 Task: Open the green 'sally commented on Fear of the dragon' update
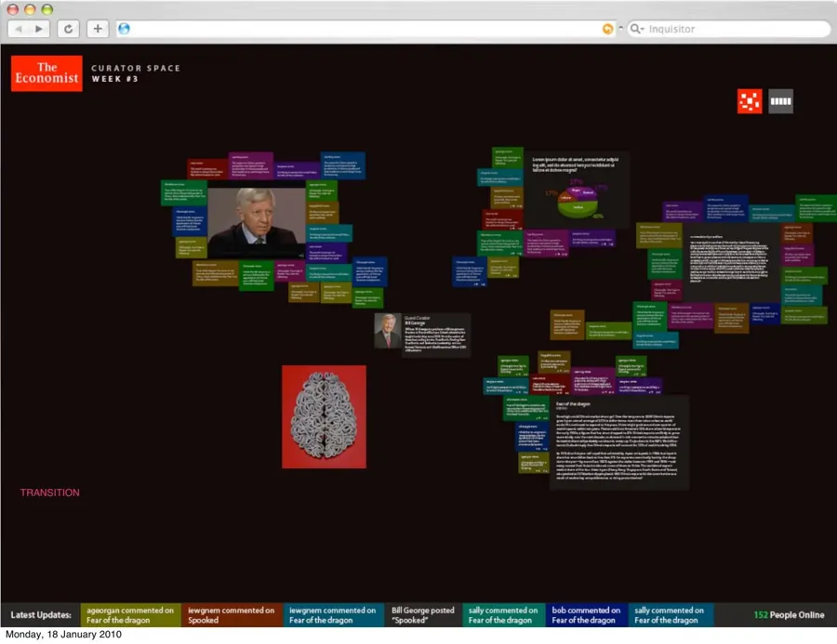(504, 614)
